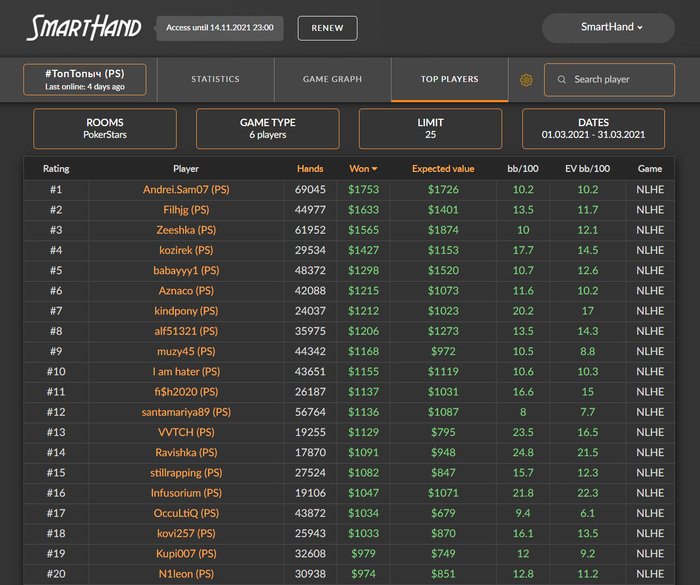Open the gear settings icon
The width and height of the screenshot is (700, 585).
tap(526, 80)
